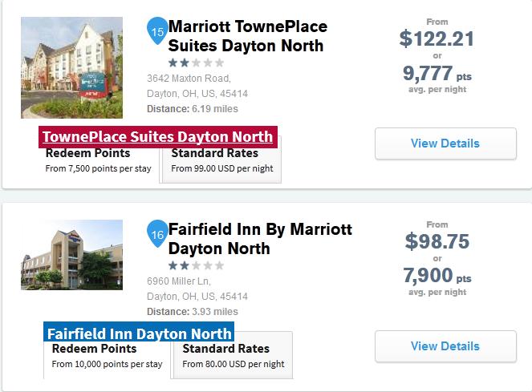Image resolution: width=532 pixels, height=392 pixels.
Task: Click the Fairfield Inn star rating
Action: tap(196, 265)
